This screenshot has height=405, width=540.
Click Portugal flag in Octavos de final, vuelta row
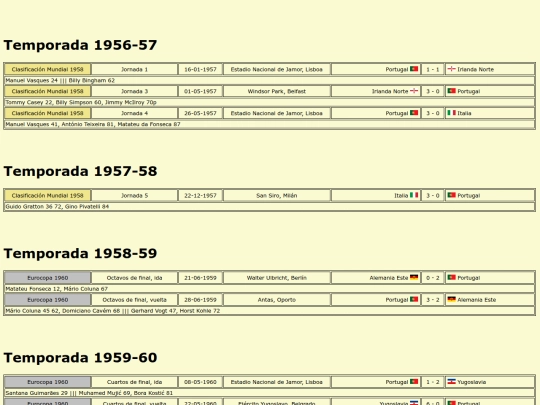[x=414, y=299]
